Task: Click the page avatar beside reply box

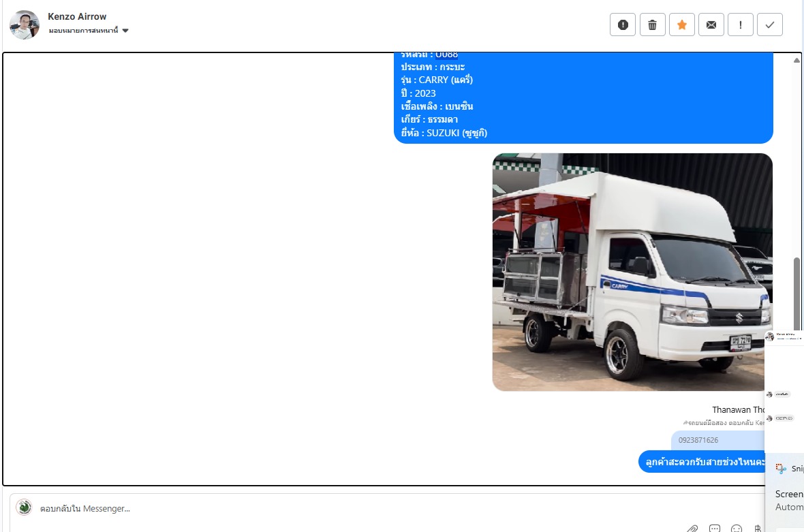Action: pos(24,507)
